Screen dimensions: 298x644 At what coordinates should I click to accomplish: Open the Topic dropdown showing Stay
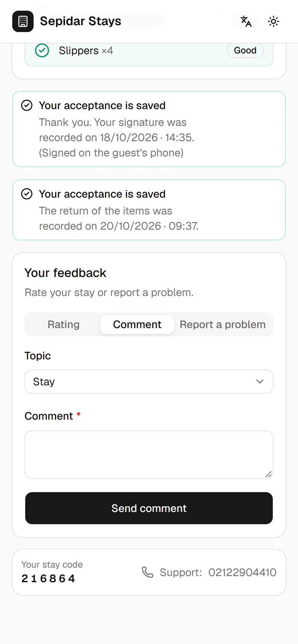pyautogui.click(x=149, y=382)
